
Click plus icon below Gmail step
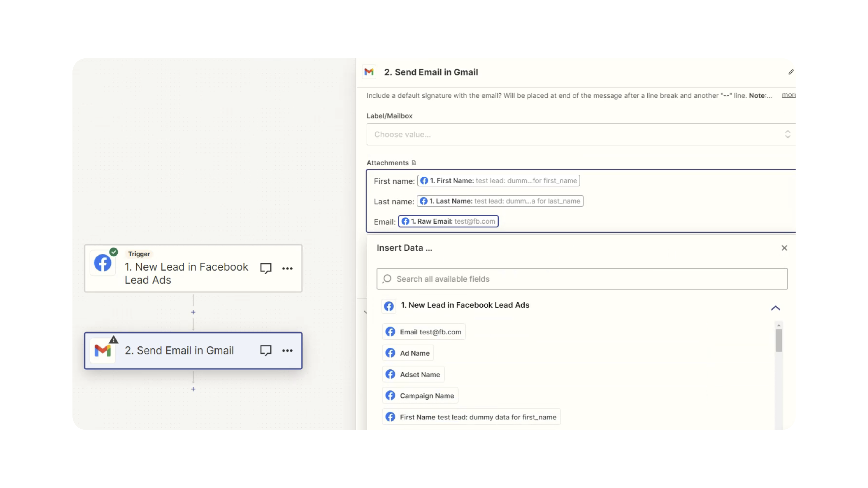[193, 389]
